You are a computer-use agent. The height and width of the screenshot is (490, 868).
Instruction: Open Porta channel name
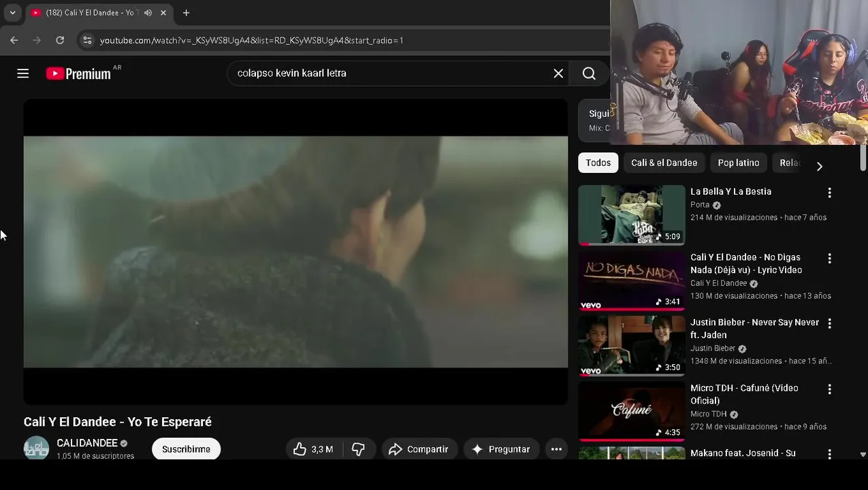click(x=700, y=205)
